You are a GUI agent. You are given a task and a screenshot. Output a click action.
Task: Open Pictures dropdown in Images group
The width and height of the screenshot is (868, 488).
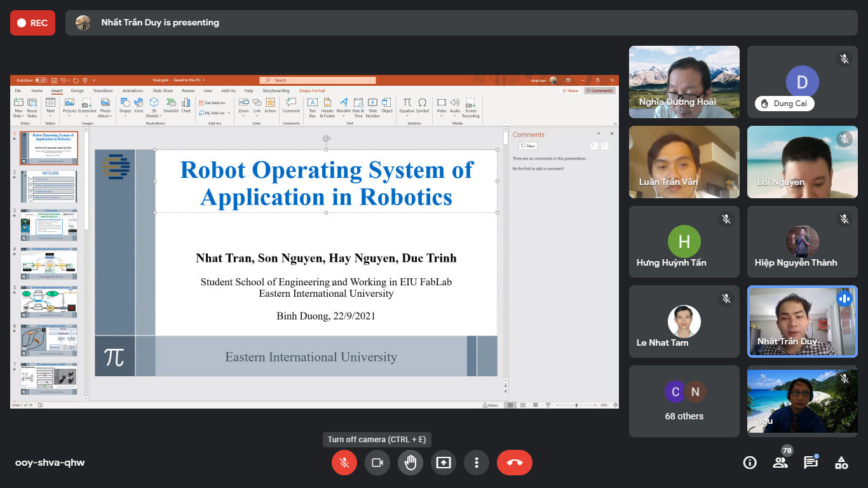coord(69,107)
